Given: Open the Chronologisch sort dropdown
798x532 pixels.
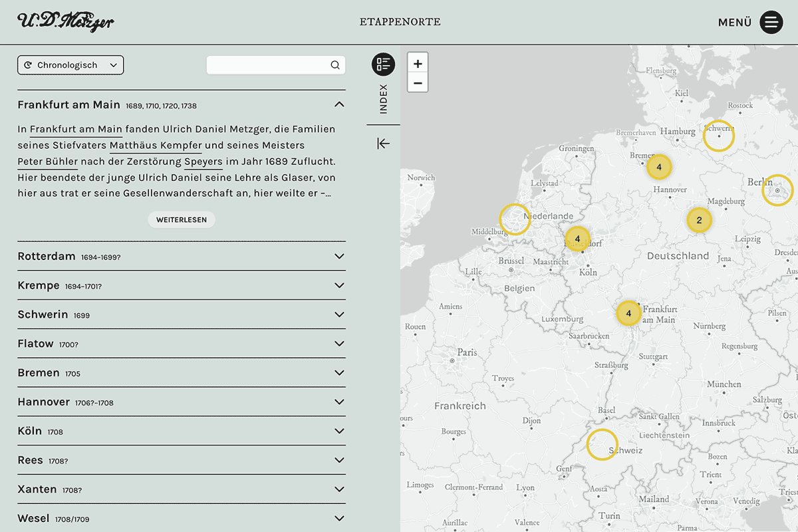Looking at the screenshot, I should [x=70, y=65].
